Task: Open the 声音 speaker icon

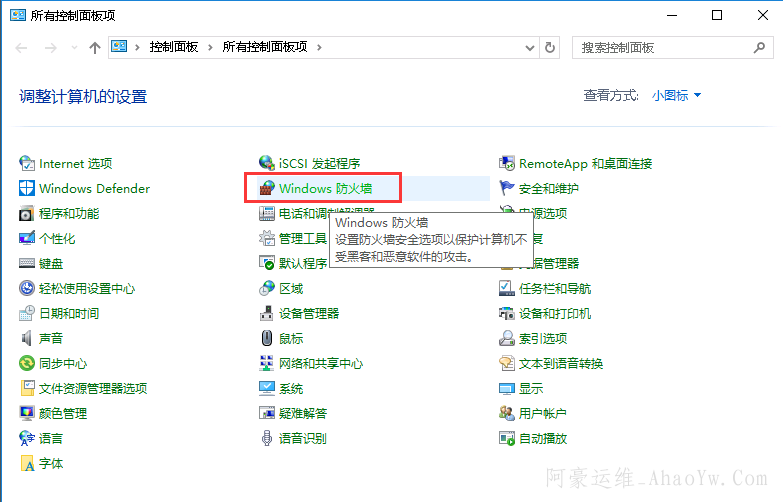Action: (x=26, y=338)
